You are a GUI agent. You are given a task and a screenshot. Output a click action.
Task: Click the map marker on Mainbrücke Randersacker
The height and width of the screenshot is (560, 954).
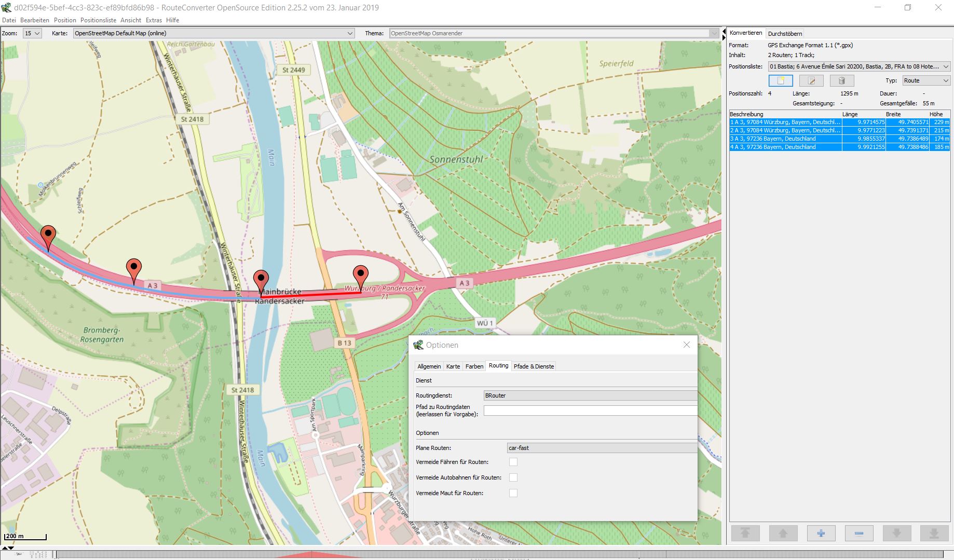[x=261, y=281]
